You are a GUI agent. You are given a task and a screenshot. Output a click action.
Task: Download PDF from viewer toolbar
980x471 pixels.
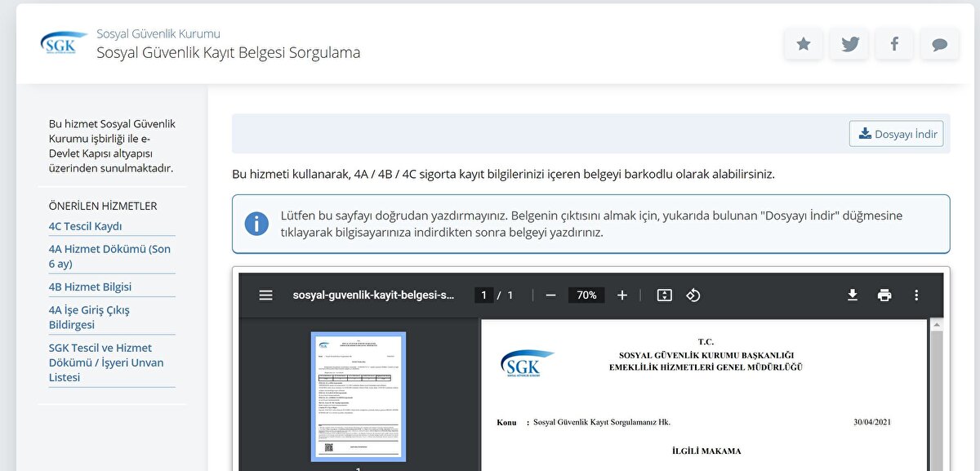853,295
